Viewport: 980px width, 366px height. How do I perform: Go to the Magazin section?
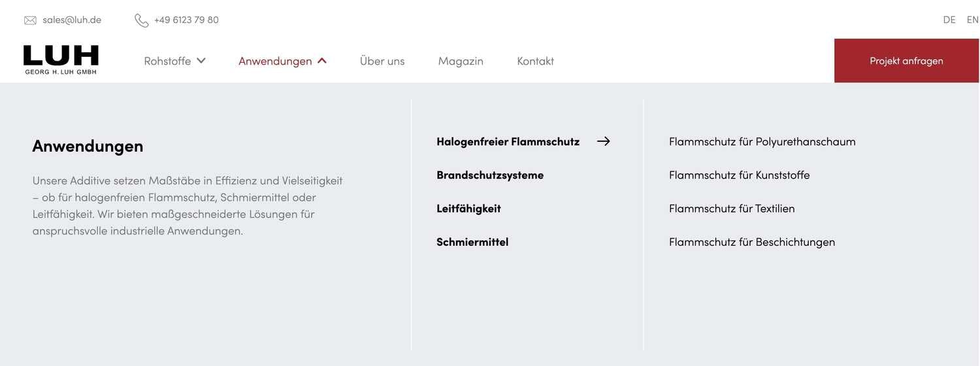tap(461, 61)
